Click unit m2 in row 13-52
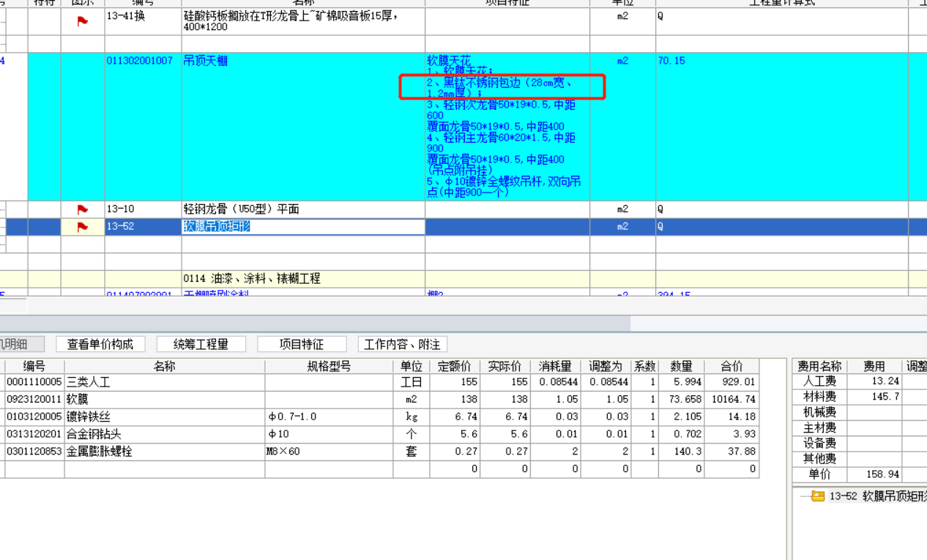 click(x=622, y=227)
